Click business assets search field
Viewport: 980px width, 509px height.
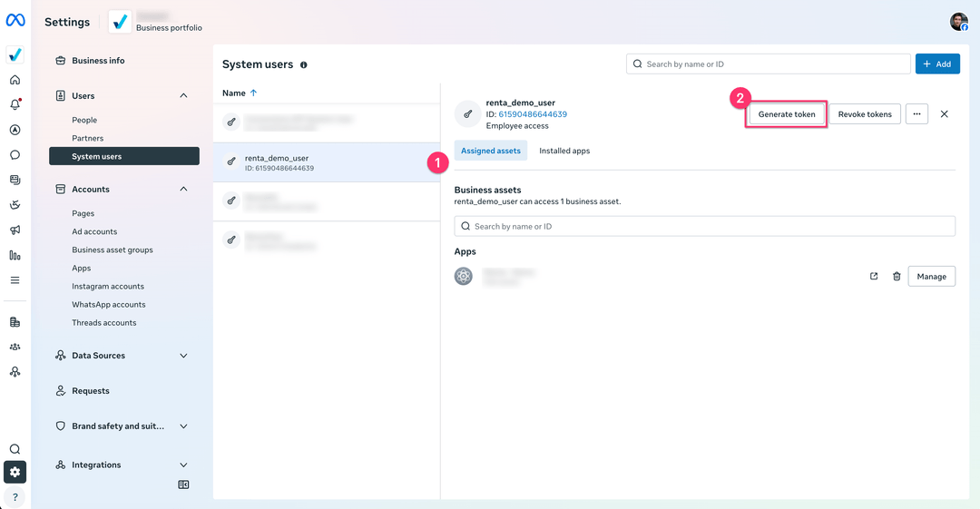[x=704, y=226]
